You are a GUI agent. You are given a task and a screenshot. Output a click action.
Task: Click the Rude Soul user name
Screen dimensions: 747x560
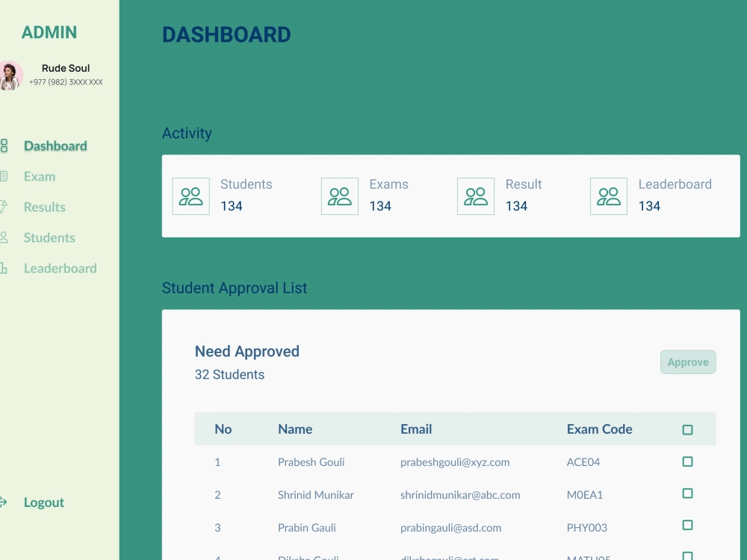coord(66,68)
